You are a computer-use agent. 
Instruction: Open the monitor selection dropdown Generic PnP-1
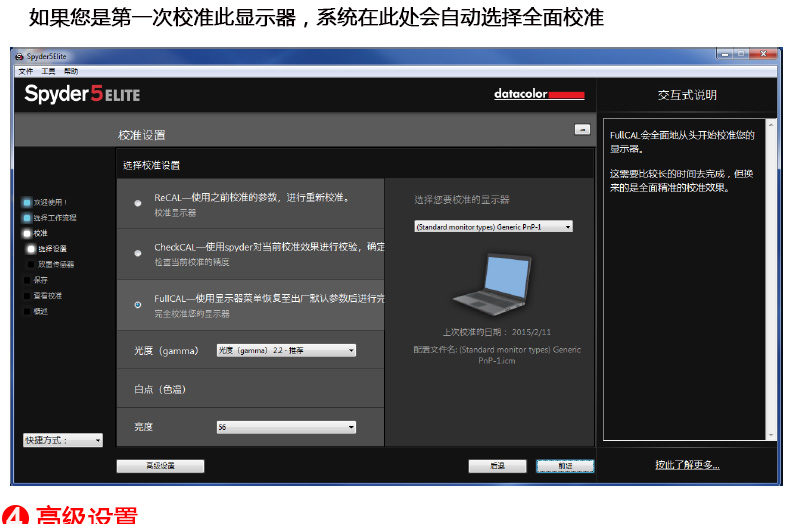493,227
